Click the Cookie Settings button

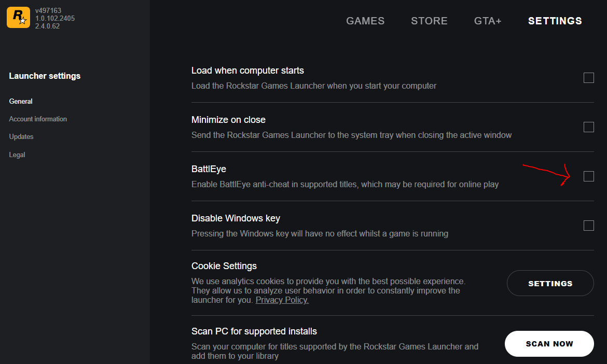click(550, 284)
